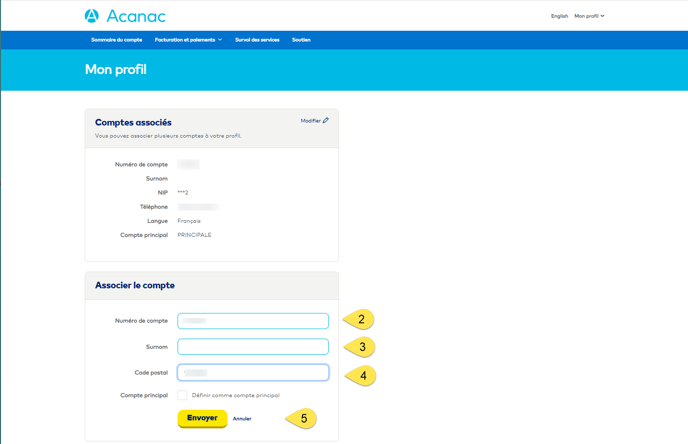This screenshot has height=444, width=688.
Task: Switch the site language to English
Action: [x=559, y=16]
